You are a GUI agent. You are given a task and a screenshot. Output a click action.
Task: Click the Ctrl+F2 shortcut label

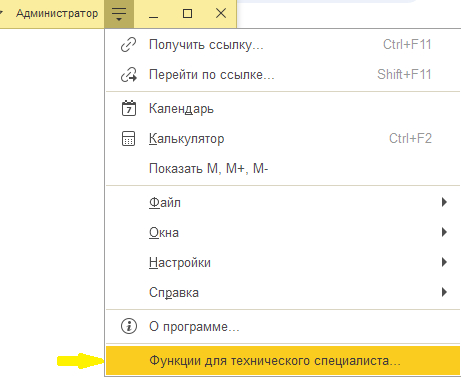(x=410, y=138)
